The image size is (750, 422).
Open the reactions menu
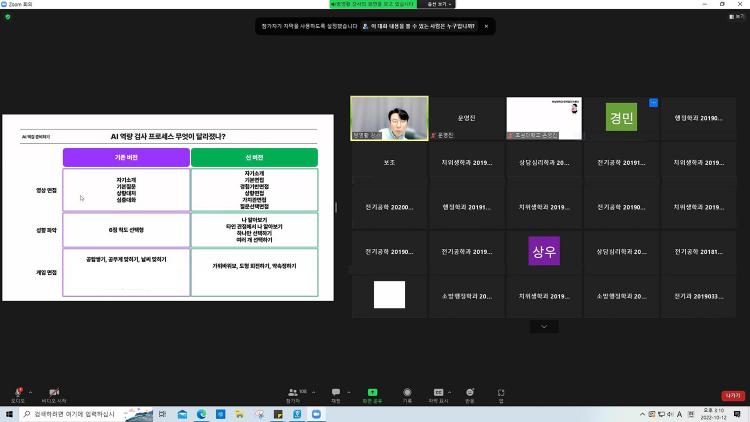[x=470, y=393]
